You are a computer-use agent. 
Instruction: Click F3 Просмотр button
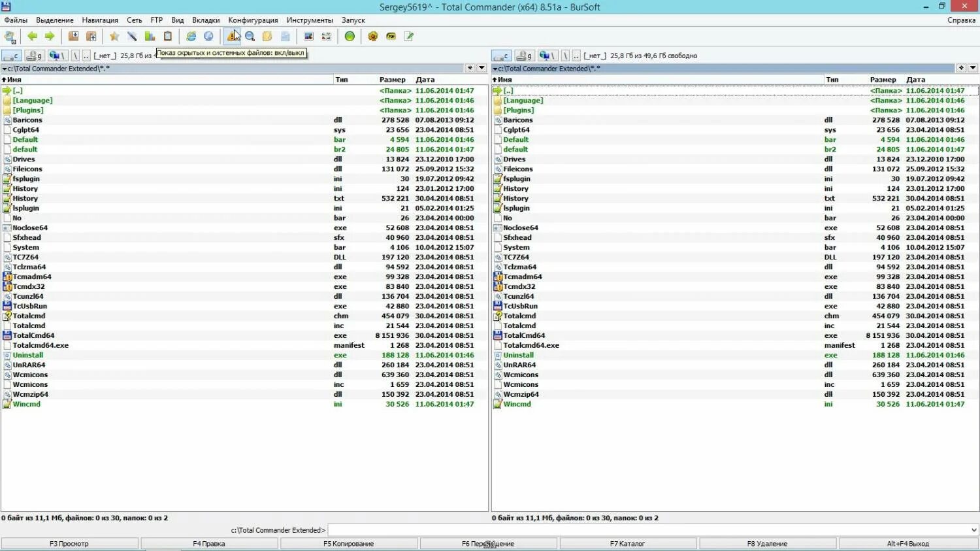[x=69, y=544]
